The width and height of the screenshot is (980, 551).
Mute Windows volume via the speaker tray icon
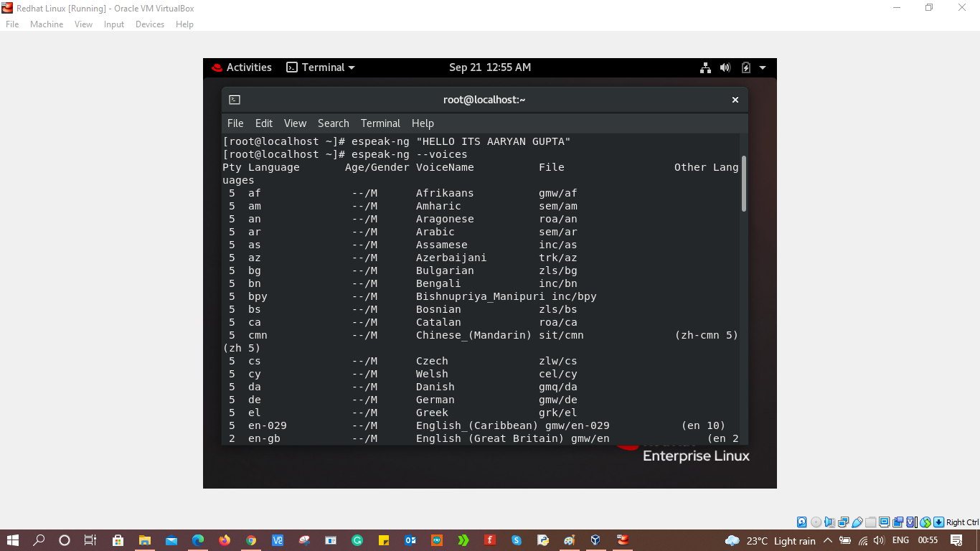(878, 541)
